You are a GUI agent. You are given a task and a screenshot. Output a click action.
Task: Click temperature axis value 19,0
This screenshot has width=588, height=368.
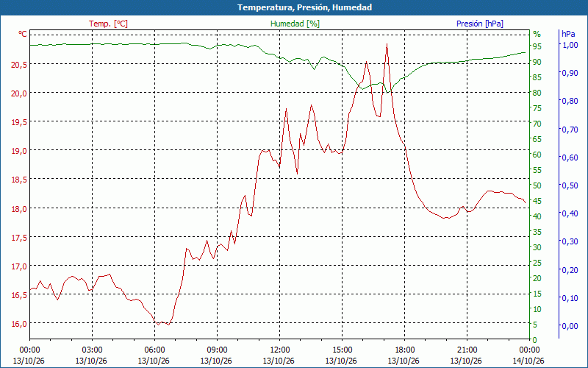[x=19, y=152]
